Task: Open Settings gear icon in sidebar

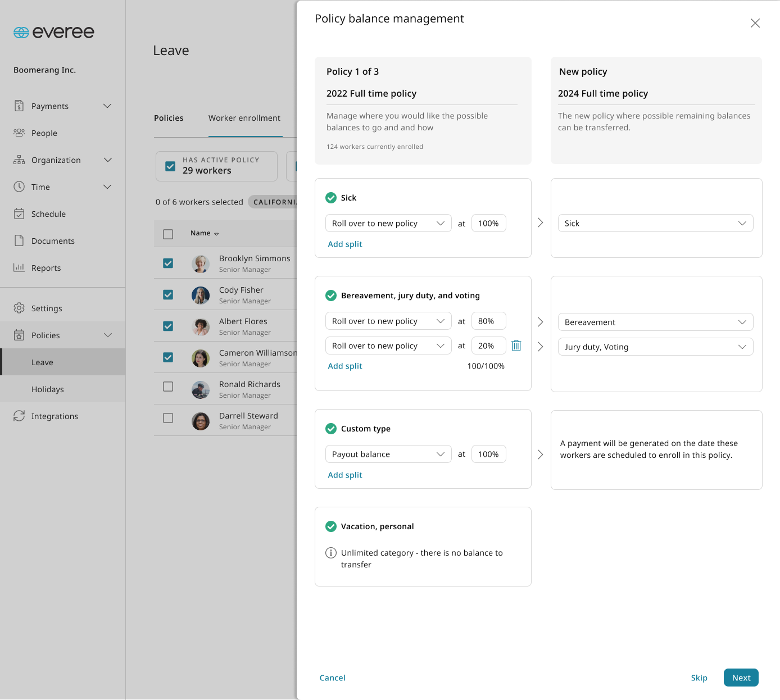Action: click(19, 308)
